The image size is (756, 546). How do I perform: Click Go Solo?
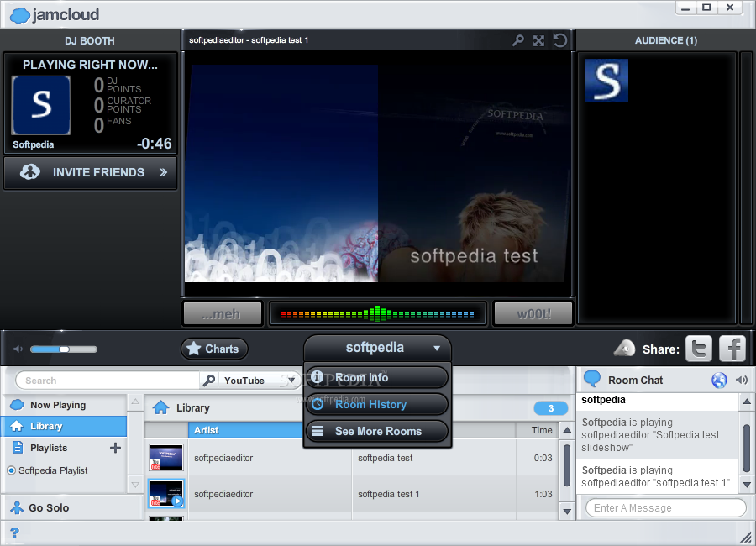pos(40,508)
